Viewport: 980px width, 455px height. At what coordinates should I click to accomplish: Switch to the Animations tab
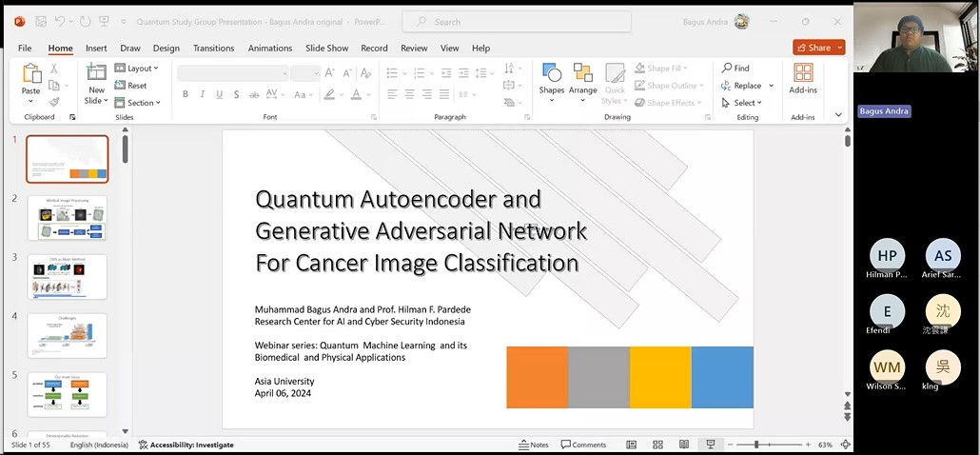pos(270,49)
